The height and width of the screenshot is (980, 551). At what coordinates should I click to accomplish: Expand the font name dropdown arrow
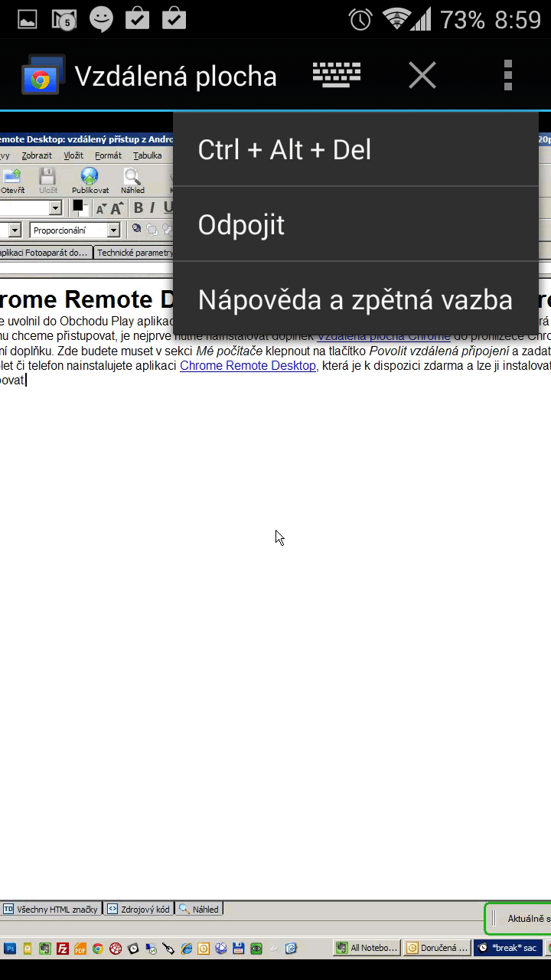click(x=55, y=207)
